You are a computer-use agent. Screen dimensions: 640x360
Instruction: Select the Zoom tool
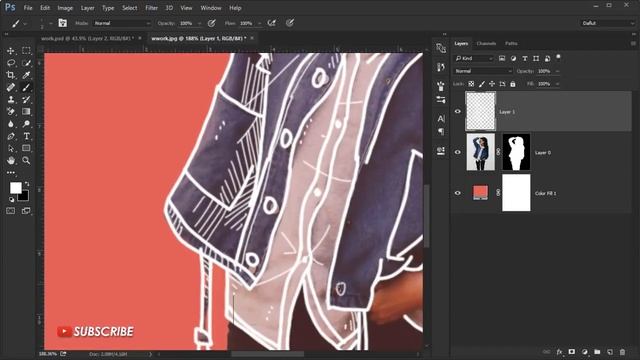(26, 160)
